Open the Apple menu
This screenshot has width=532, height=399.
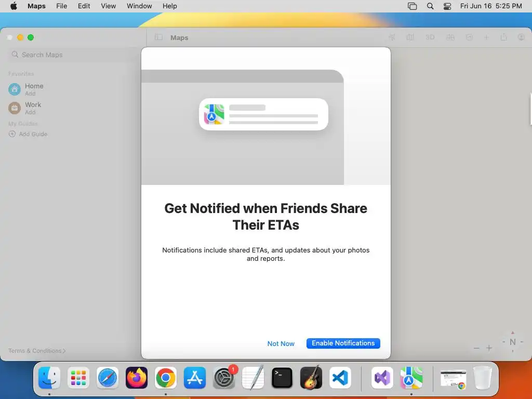(14, 6)
